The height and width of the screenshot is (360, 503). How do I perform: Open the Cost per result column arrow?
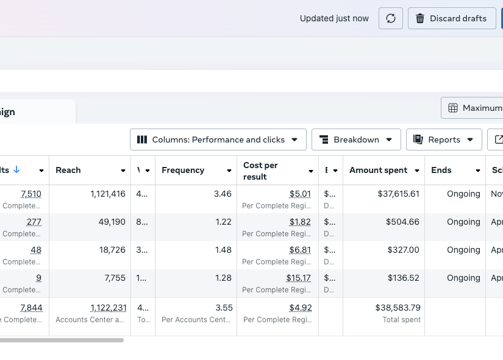[311, 171]
